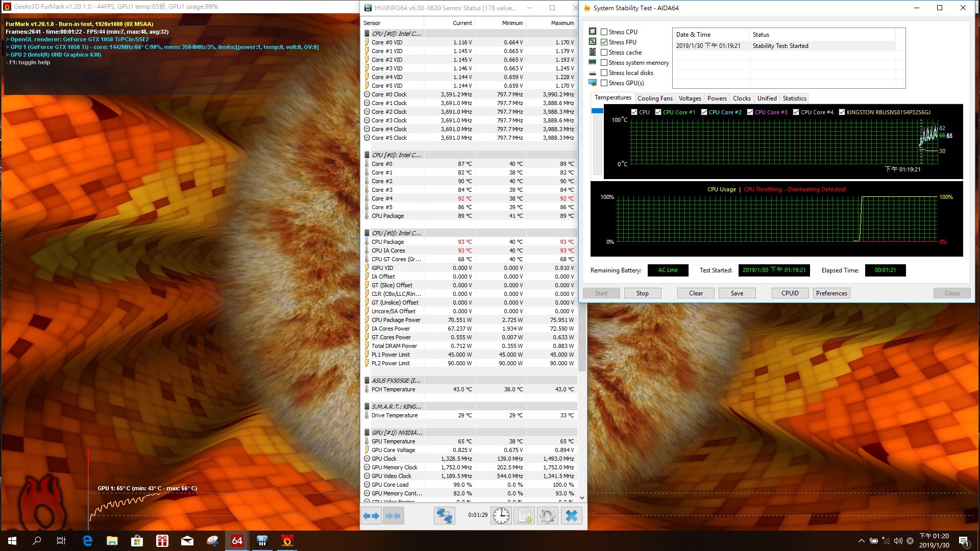Open Windows Start menu
980x551 pixels.
(12, 541)
